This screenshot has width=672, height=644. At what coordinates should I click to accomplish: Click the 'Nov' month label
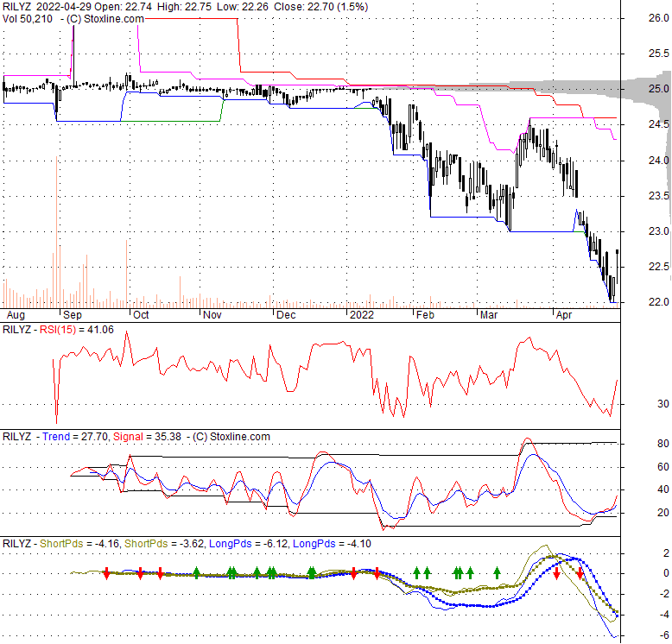(x=212, y=315)
